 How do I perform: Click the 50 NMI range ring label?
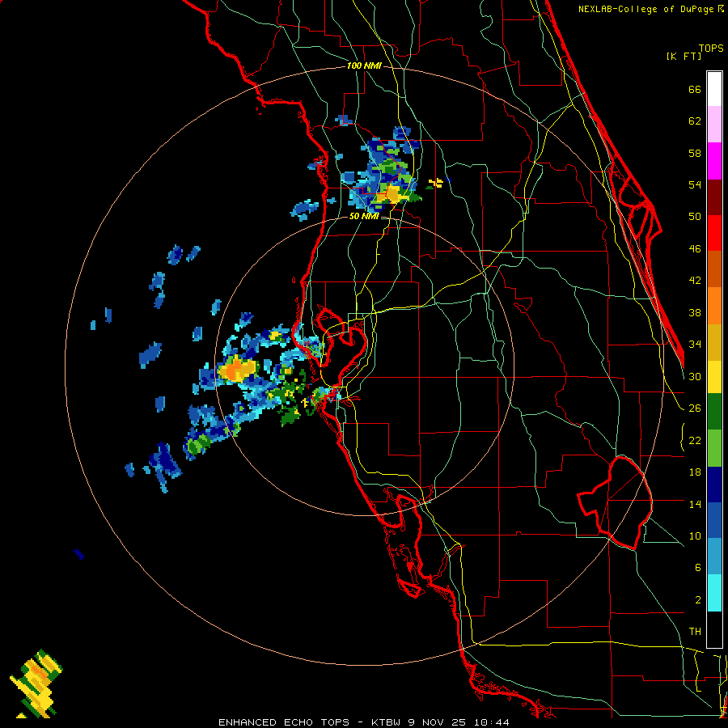click(x=363, y=216)
